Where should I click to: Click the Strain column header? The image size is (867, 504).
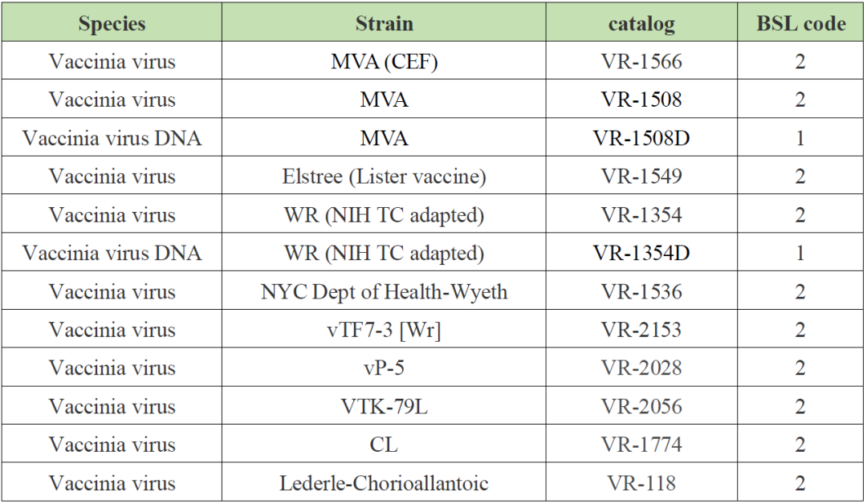tap(384, 23)
